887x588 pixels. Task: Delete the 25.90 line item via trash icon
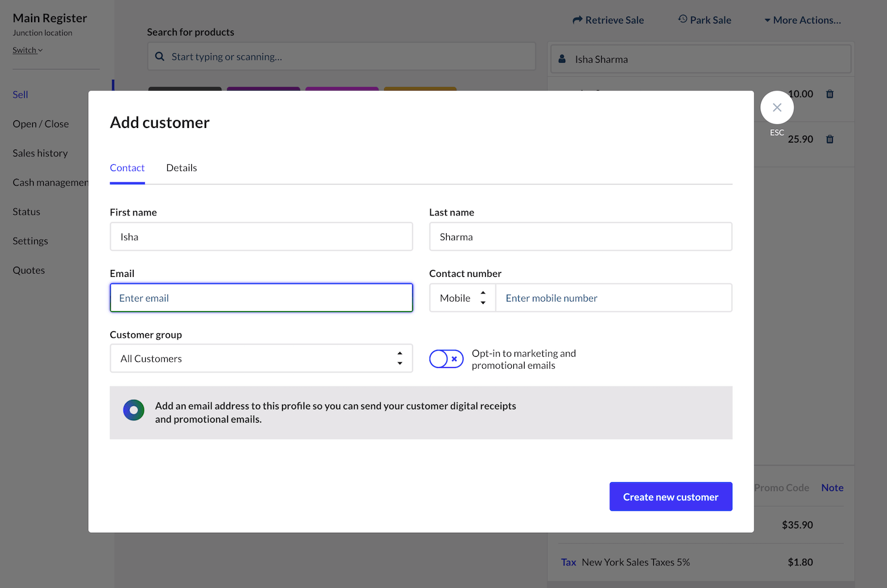point(829,139)
